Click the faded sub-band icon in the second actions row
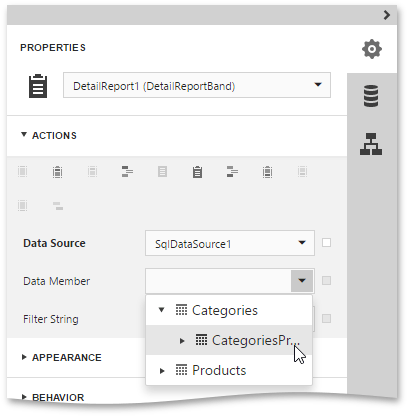Screen dimensions: 410x419 tap(58, 206)
